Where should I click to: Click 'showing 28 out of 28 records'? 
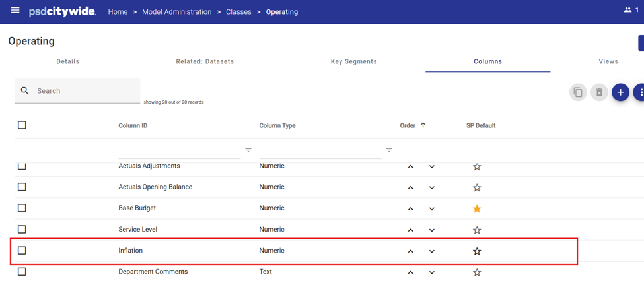click(x=173, y=102)
